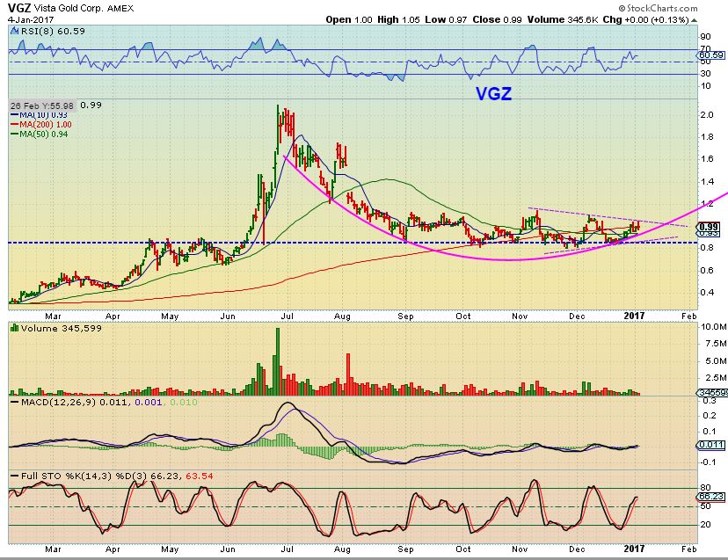Screen dimensions: 728x560
Task: Click the 0.2 MACD axis label
Action: click(709, 416)
